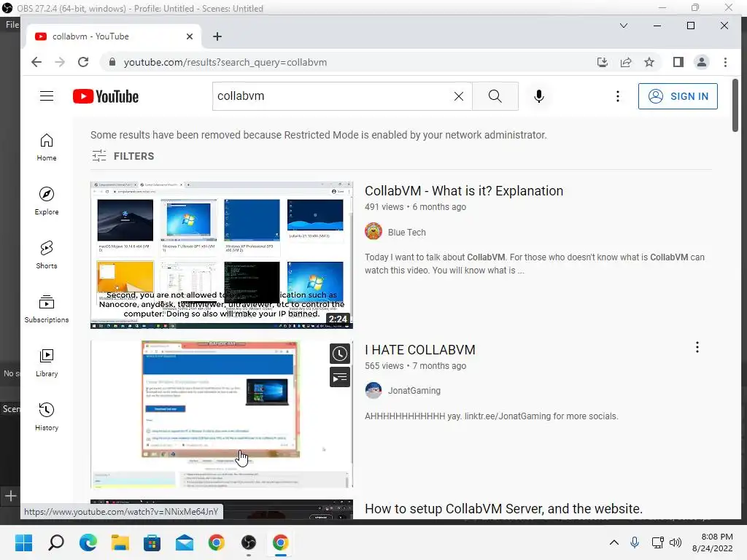Go to Home in the sidebar

click(x=47, y=147)
